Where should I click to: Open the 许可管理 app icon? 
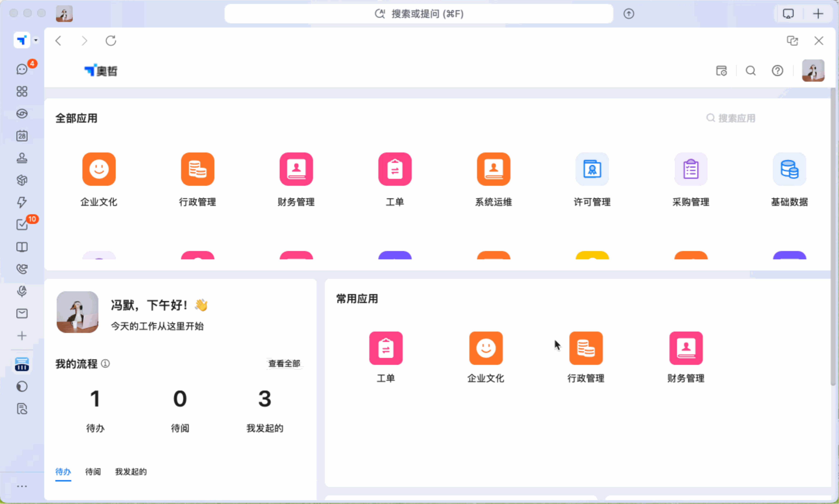click(592, 169)
